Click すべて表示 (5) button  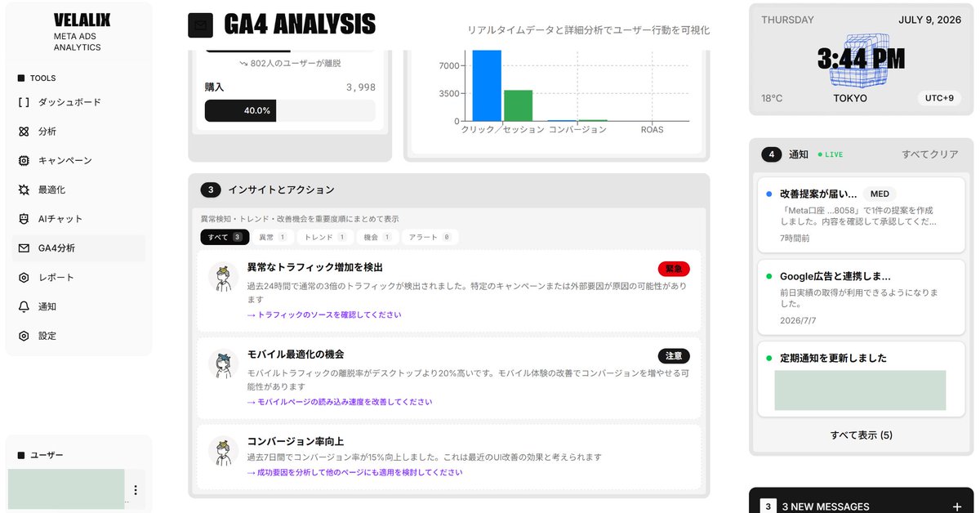pos(861,435)
